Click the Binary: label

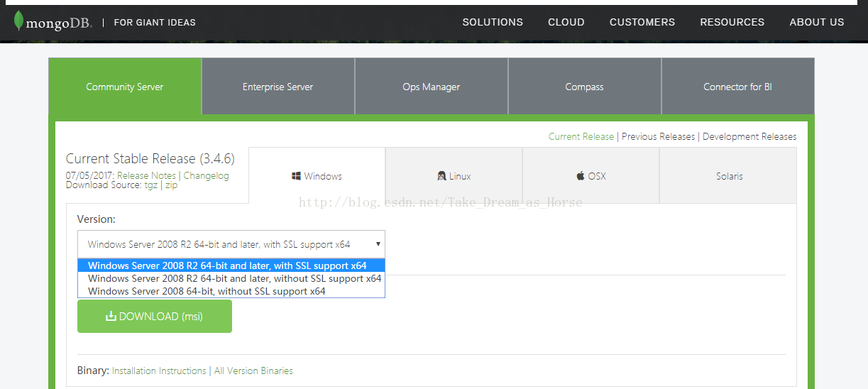point(93,371)
